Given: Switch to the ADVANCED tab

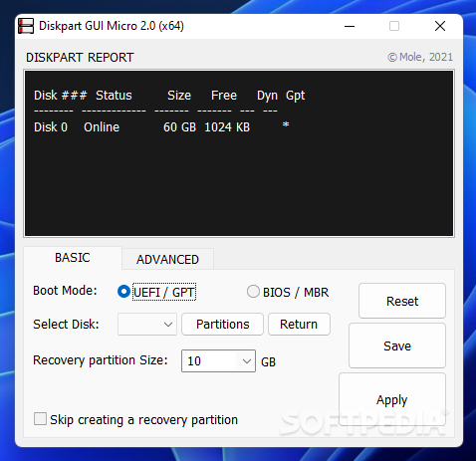Looking at the screenshot, I should click(x=167, y=259).
